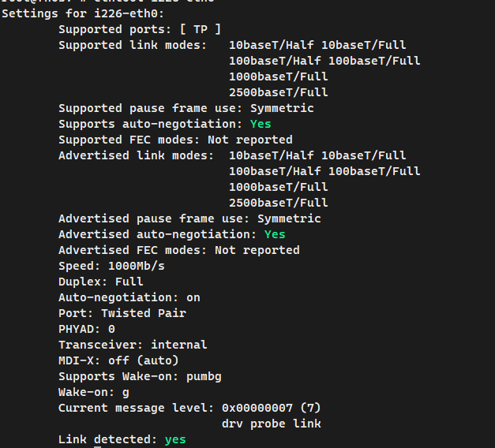This screenshot has height=448, width=495.
Task: Click the 'Wake-on: g' line
Action: pyautogui.click(x=94, y=392)
